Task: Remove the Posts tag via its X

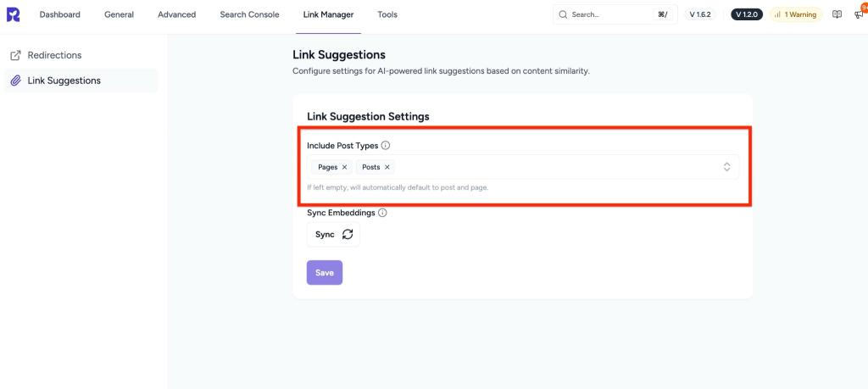Action: 387,167
